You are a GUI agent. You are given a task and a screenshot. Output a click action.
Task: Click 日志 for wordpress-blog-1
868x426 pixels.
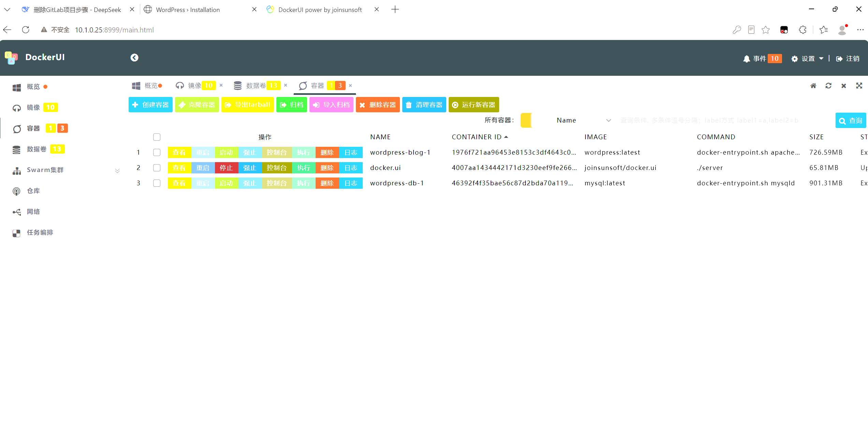coord(351,153)
